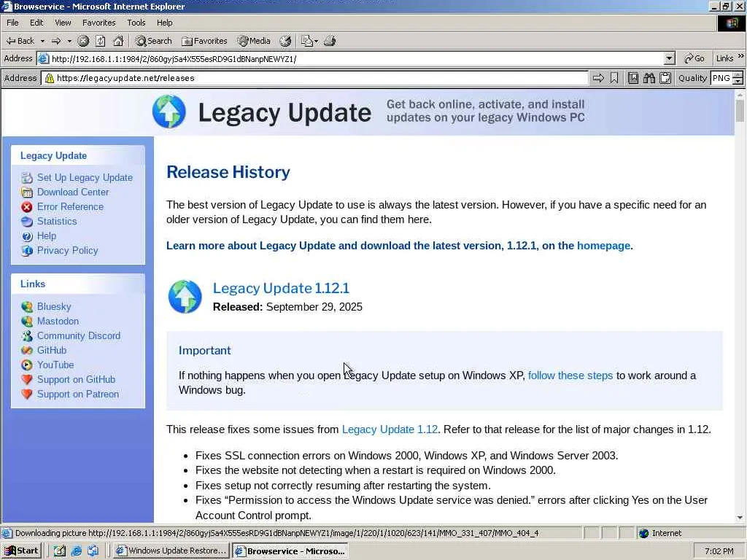Go to the Home page icon
This screenshot has width=747, height=560.
click(117, 41)
